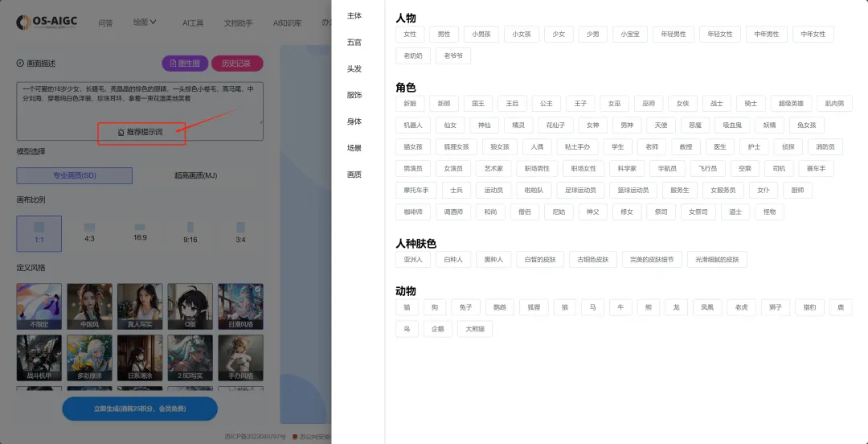Choose the 16:9 canvas ratio
The image size is (868, 444).
pyautogui.click(x=140, y=233)
